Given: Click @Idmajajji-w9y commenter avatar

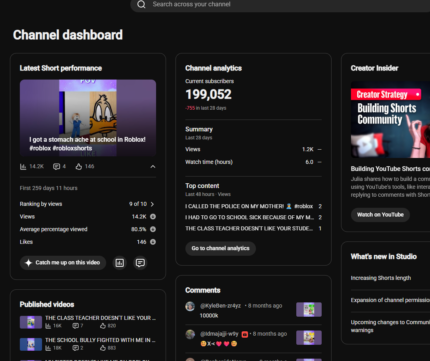Looking at the screenshot, I should (x=190, y=334).
